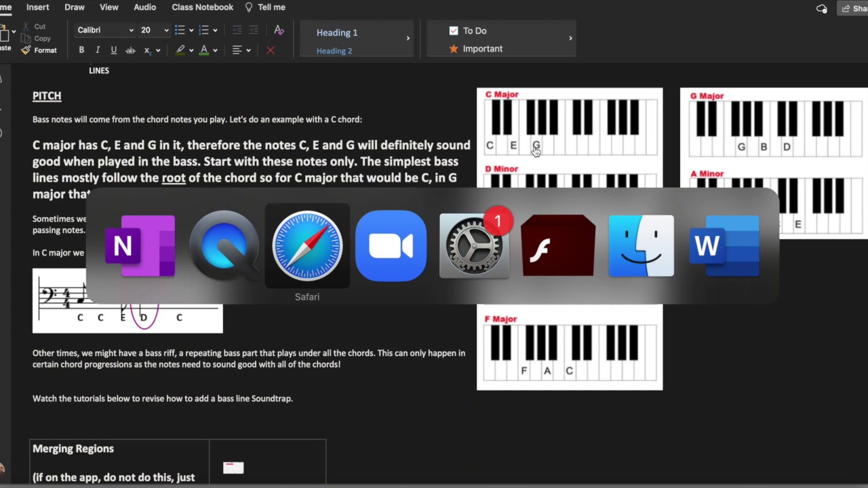Insert a numbered list
The image size is (868, 488).
click(x=203, y=30)
